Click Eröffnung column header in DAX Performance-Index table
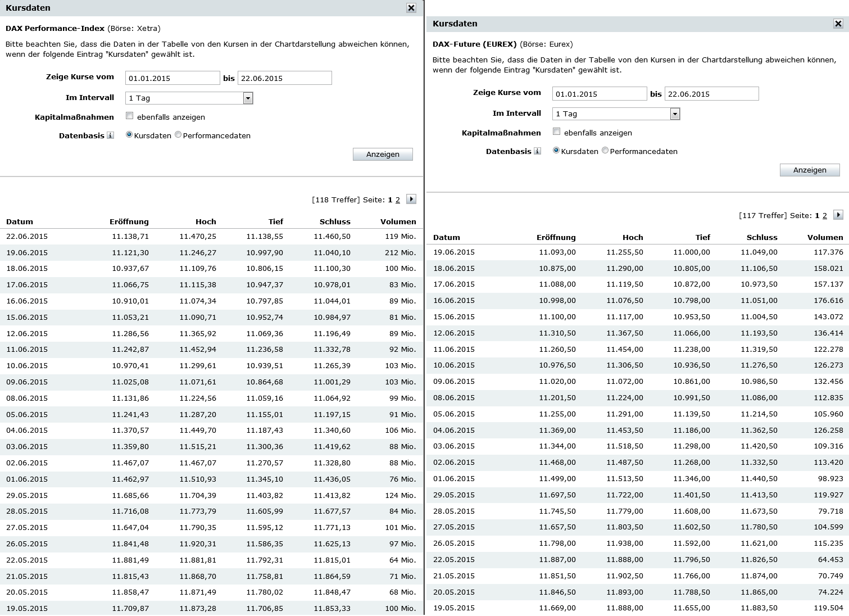This screenshot has width=849, height=616. tap(129, 222)
